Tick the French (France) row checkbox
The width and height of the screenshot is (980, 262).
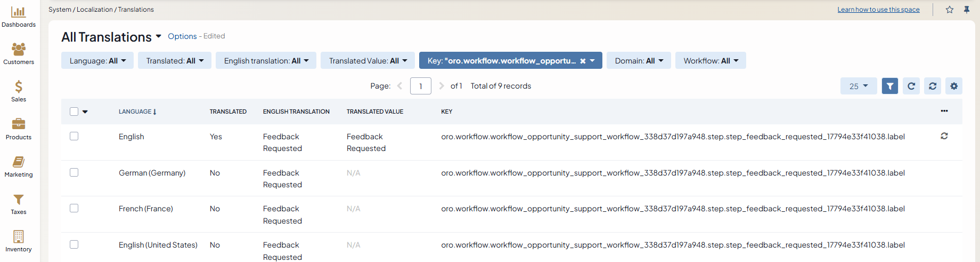(x=74, y=208)
